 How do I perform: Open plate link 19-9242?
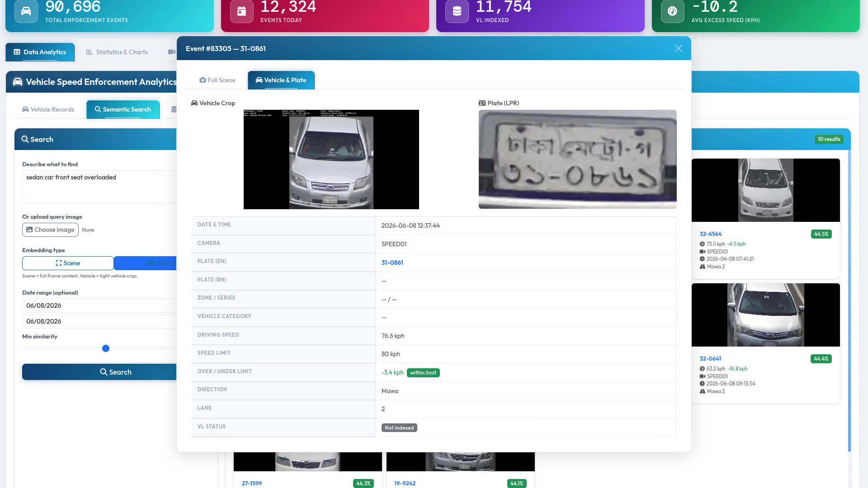pos(405,483)
